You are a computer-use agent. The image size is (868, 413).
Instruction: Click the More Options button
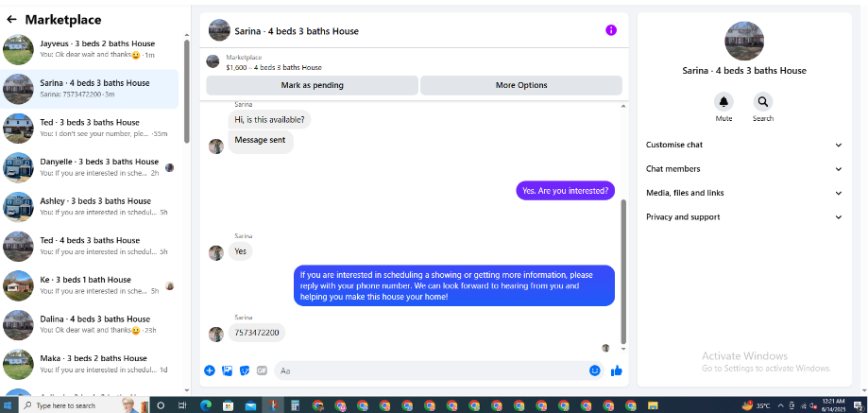tap(521, 85)
